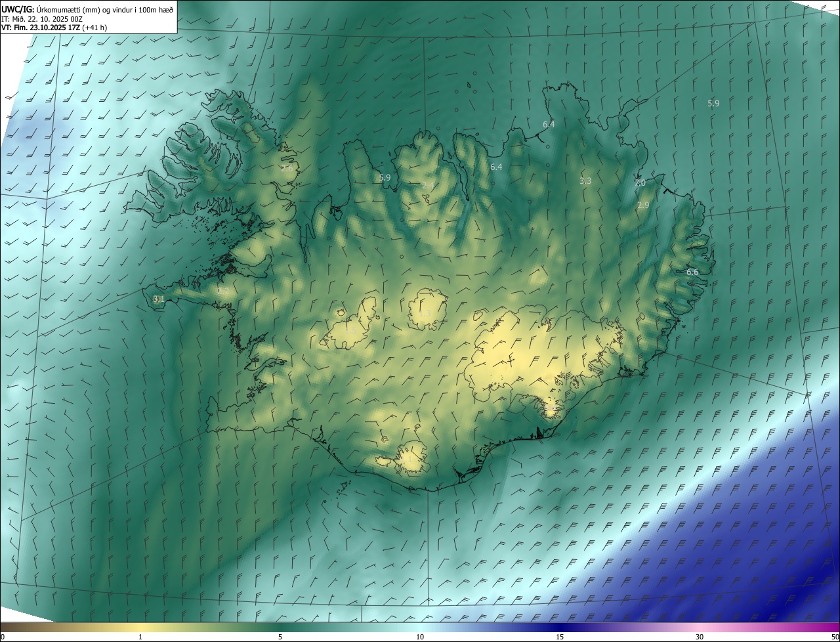
Task: Click the VT: Fim. 23.10.2025 17Z line
Action: 54,28
